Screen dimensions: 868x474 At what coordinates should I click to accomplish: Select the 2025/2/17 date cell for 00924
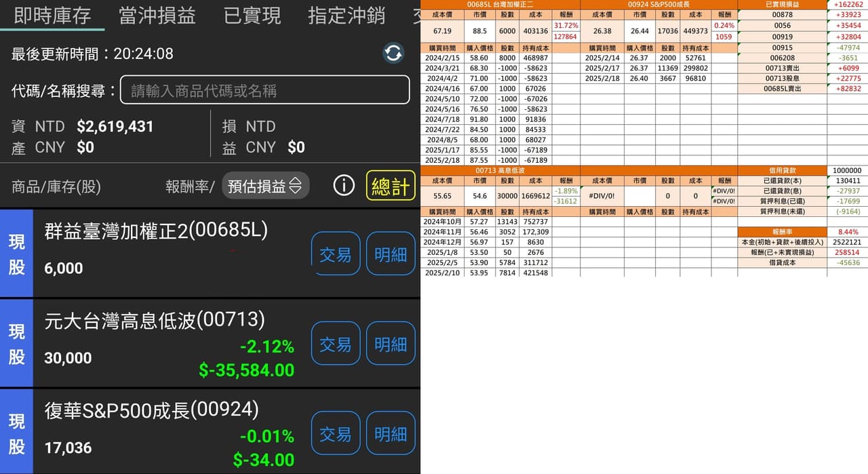[601, 68]
